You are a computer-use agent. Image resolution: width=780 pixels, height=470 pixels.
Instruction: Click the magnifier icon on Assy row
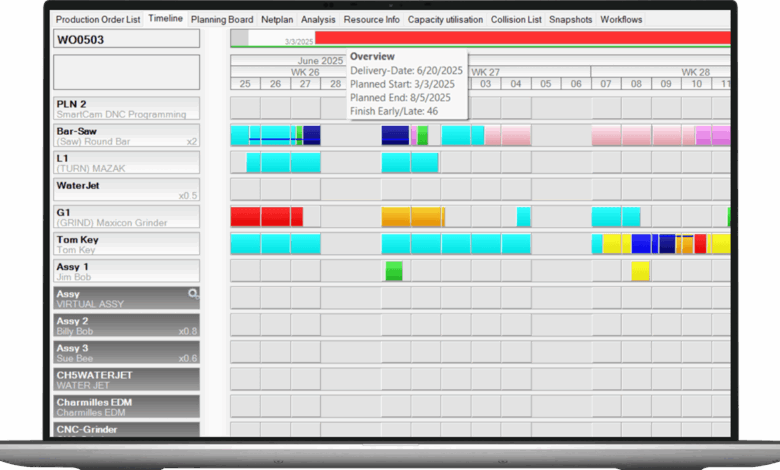point(194,294)
